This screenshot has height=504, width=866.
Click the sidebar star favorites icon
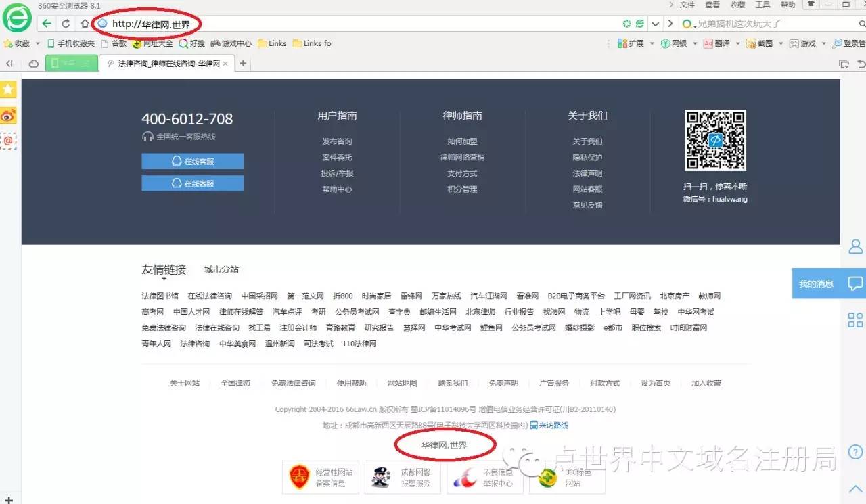8,89
